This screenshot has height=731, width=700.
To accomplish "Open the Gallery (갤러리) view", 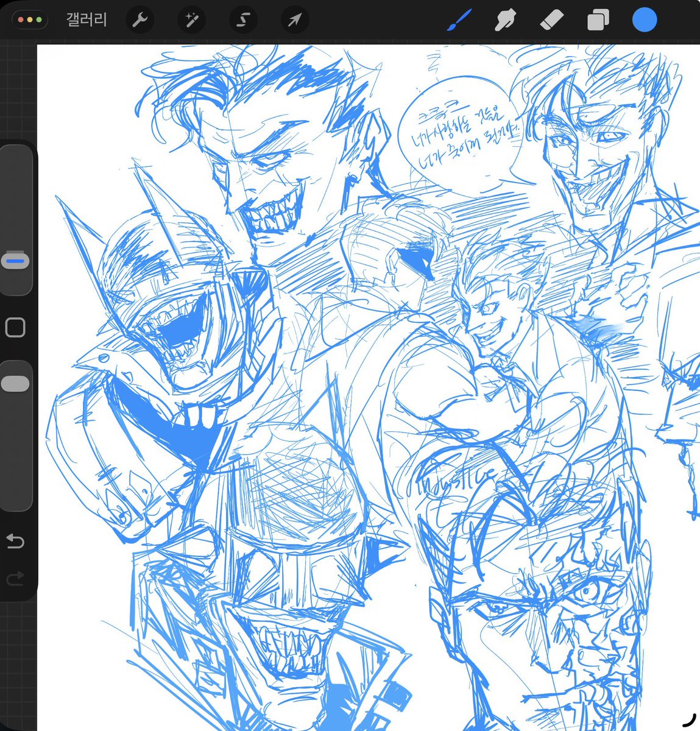I will pos(87,20).
